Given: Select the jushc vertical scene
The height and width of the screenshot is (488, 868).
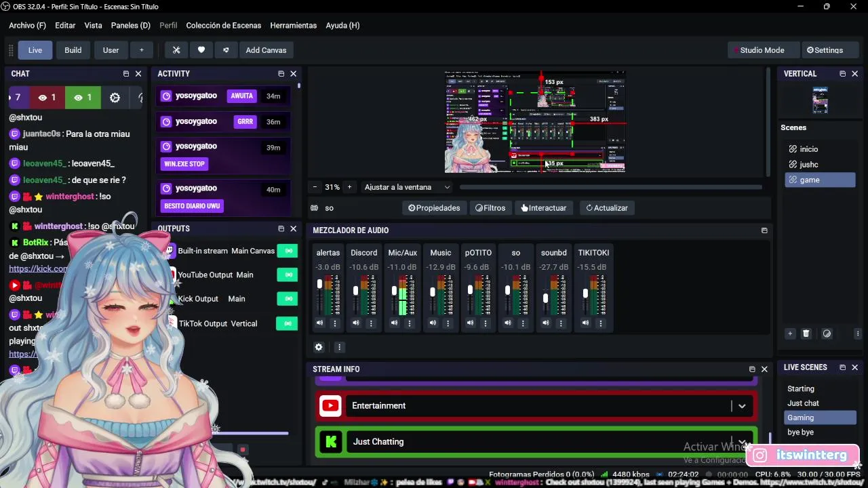Looking at the screenshot, I should [x=820, y=165].
